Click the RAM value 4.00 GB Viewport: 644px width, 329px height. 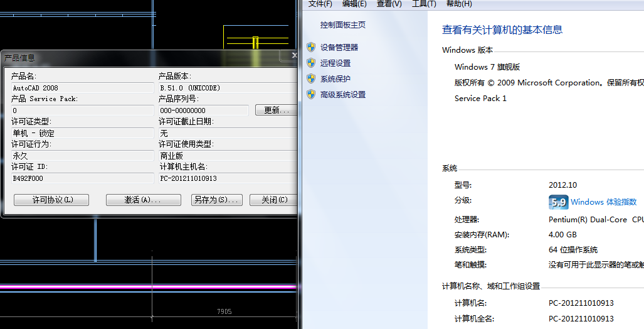pos(562,235)
